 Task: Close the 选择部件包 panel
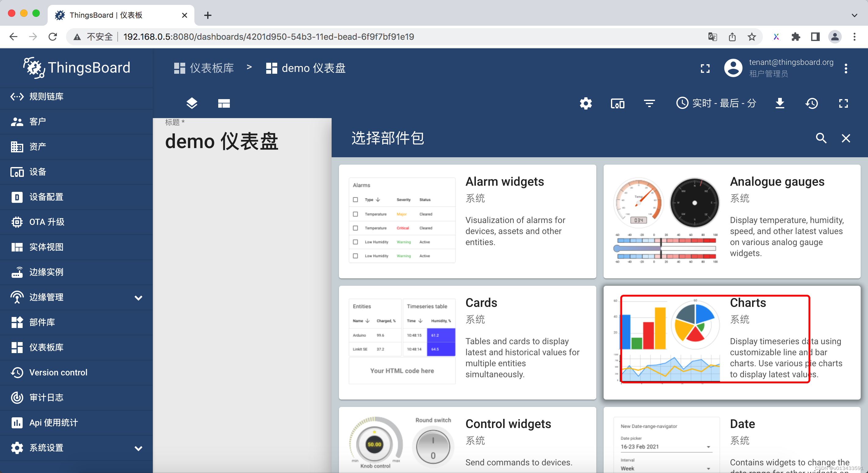(846, 138)
